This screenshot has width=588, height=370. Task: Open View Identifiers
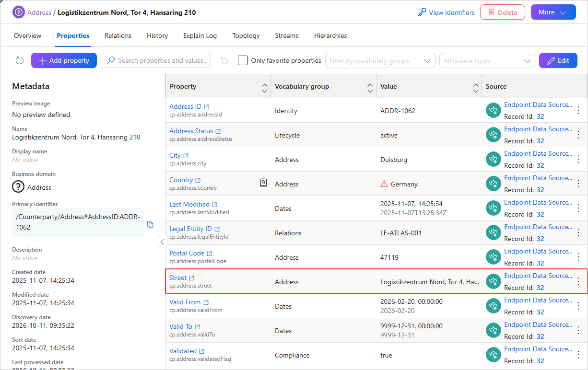[x=447, y=12]
